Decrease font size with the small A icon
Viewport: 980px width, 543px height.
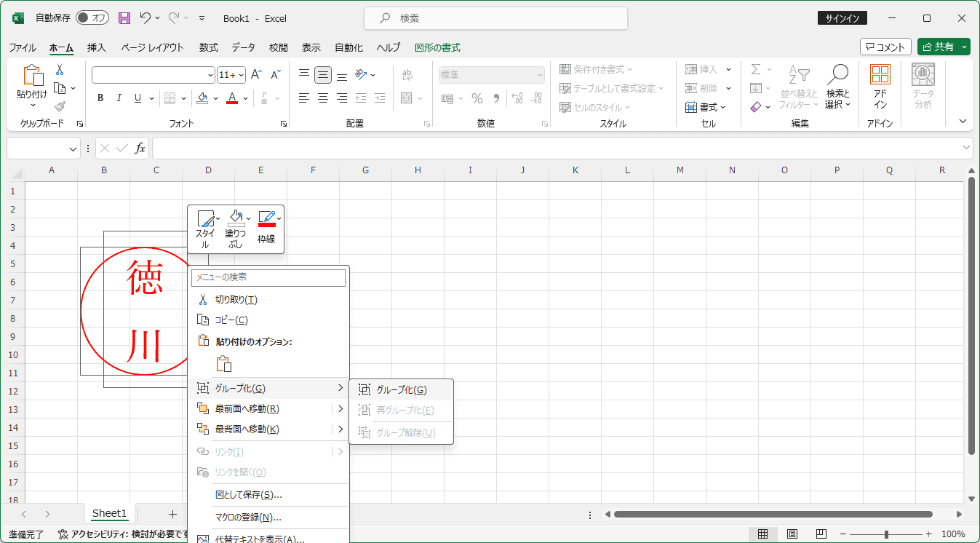pos(276,75)
